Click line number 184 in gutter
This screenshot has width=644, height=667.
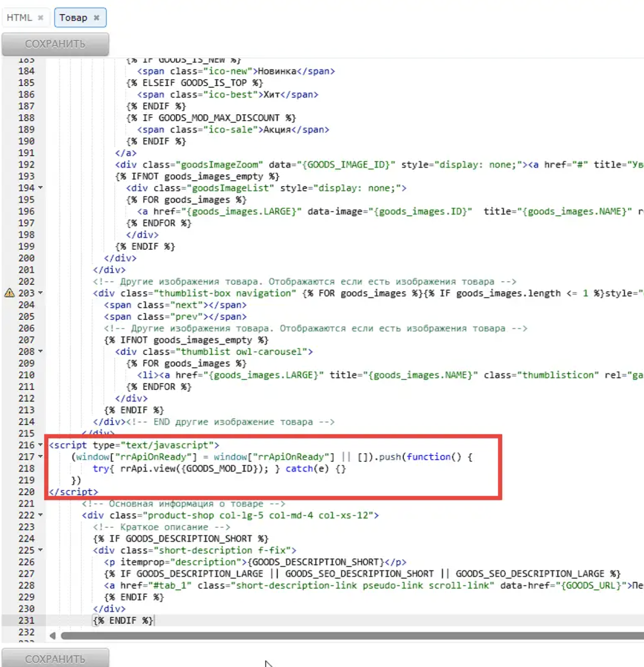(26, 71)
